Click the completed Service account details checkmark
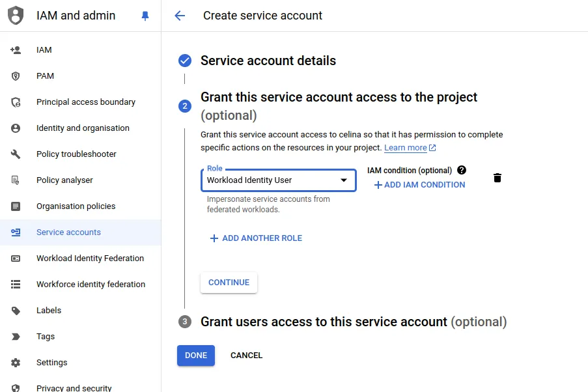 pyautogui.click(x=184, y=60)
